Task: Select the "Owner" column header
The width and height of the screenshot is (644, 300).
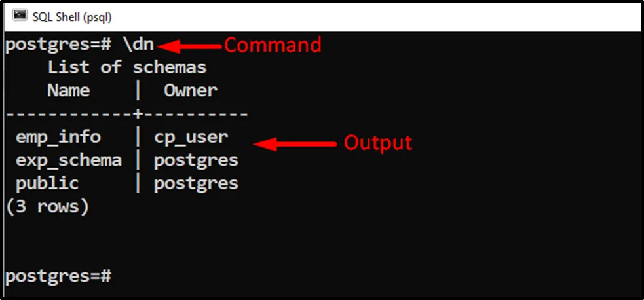Action: (x=190, y=90)
